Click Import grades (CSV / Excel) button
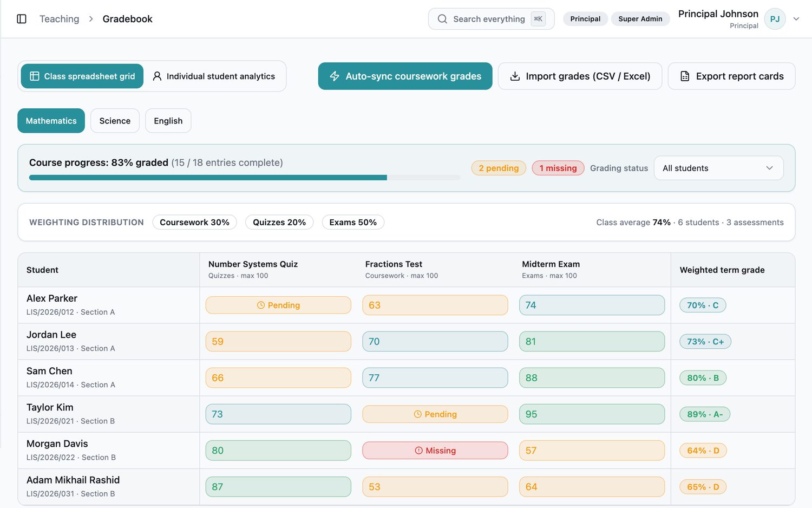Viewport: 812px width, 508px height. pos(580,76)
